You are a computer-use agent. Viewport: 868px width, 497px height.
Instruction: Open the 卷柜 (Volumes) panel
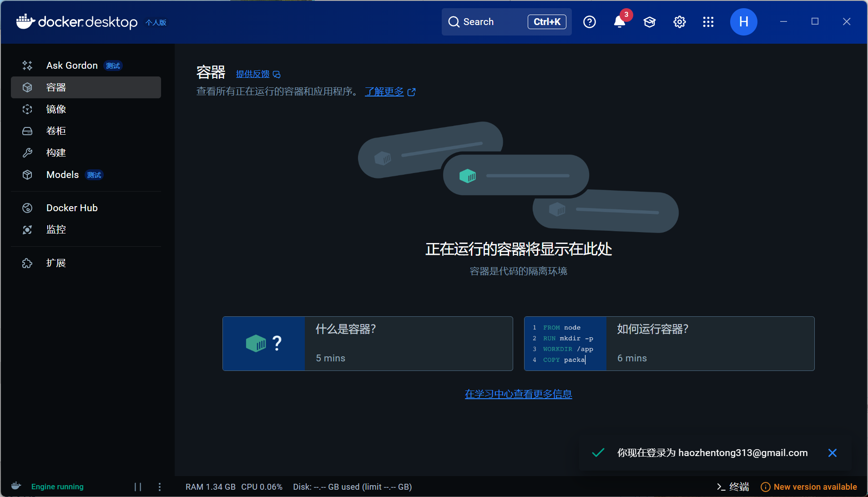click(x=56, y=131)
